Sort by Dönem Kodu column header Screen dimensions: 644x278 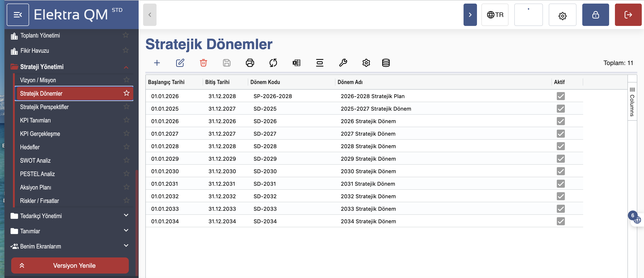pyautogui.click(x=265, y=82)
